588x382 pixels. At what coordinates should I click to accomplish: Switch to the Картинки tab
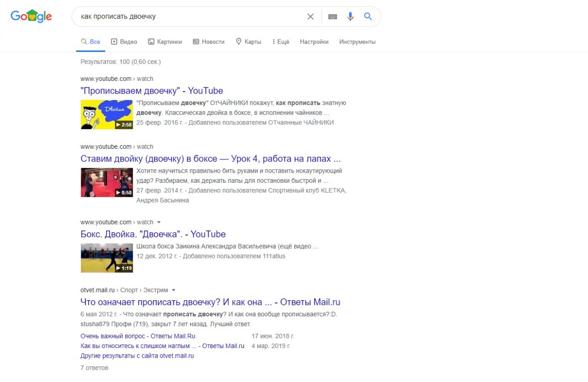click(x=165, y=42)
